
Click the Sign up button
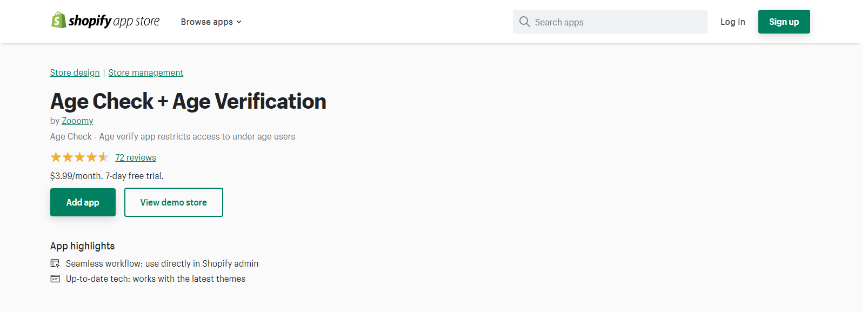click(784, 22)
